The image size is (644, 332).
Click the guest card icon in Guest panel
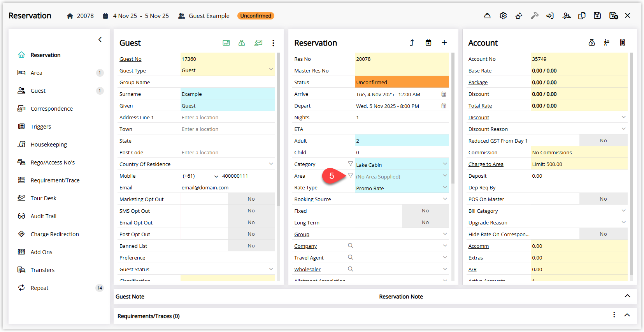(226, 43)
